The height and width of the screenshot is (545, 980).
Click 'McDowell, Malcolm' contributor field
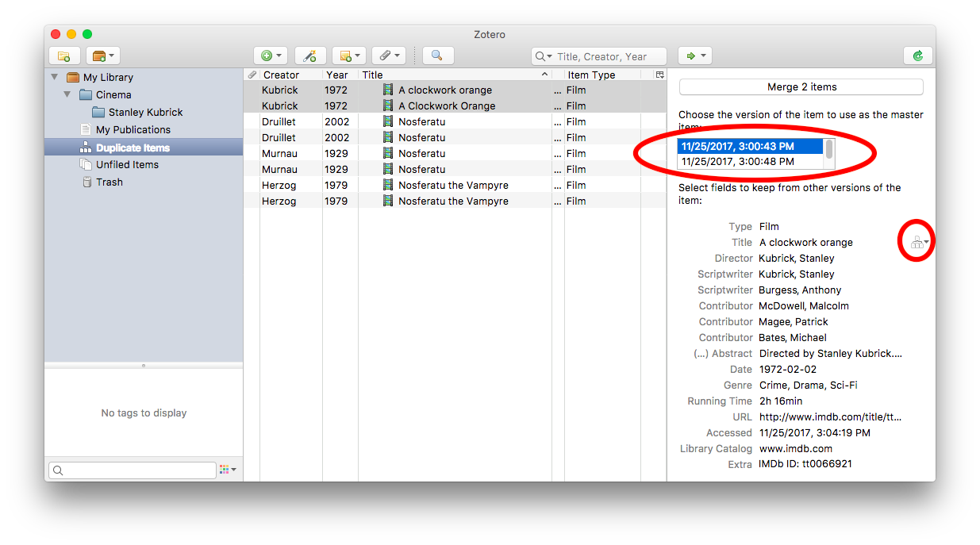pyautogui.click(x=803, y=305)
